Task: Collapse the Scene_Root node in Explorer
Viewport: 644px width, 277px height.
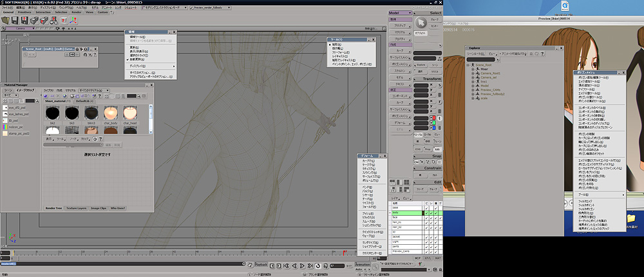Action: [468, 65]
